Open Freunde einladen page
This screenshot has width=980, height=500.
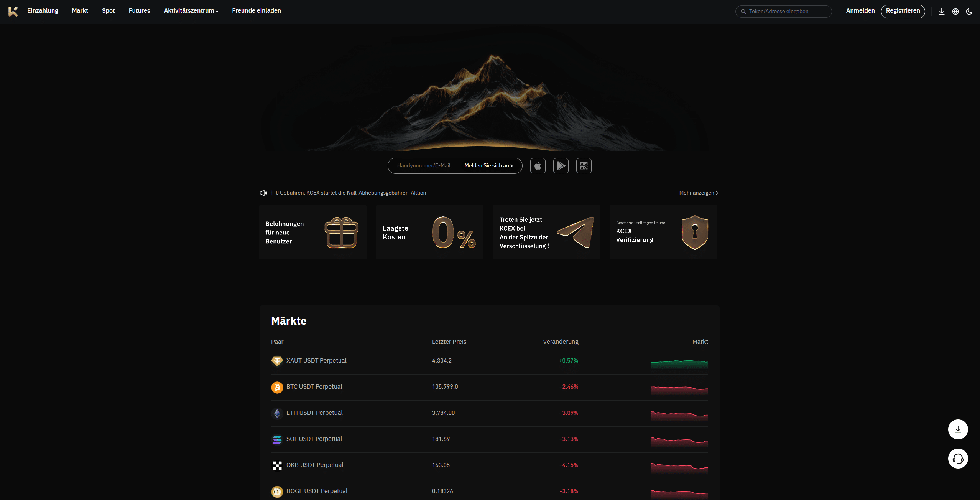(256, 11)
